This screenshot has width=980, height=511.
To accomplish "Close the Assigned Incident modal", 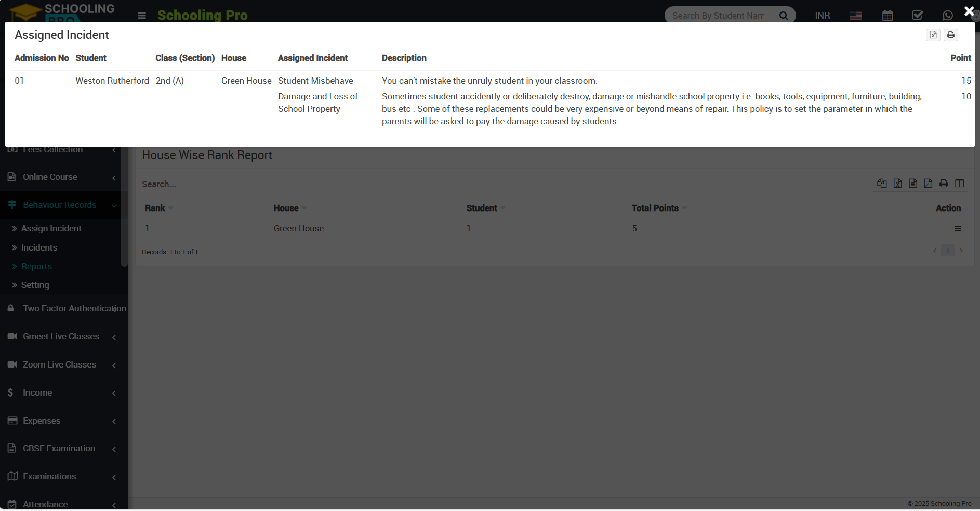I will click(x=969, y=11).
